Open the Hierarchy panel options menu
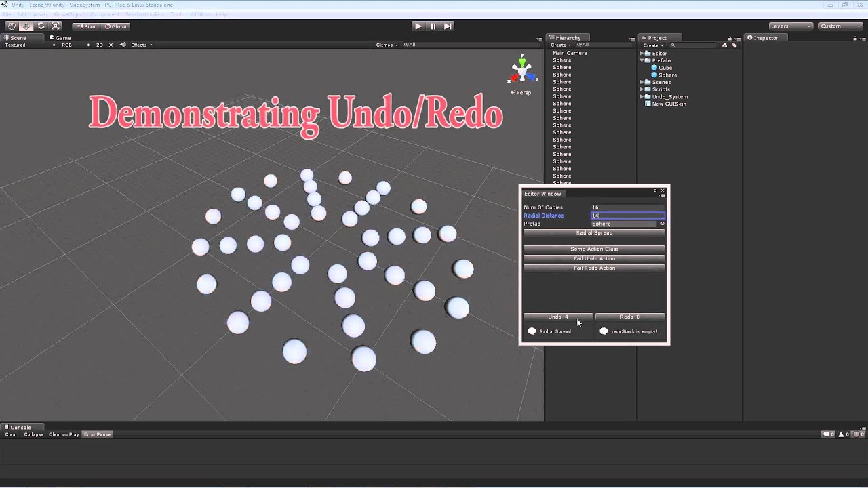This screenshot has height=488, width=868. [632, 38]
